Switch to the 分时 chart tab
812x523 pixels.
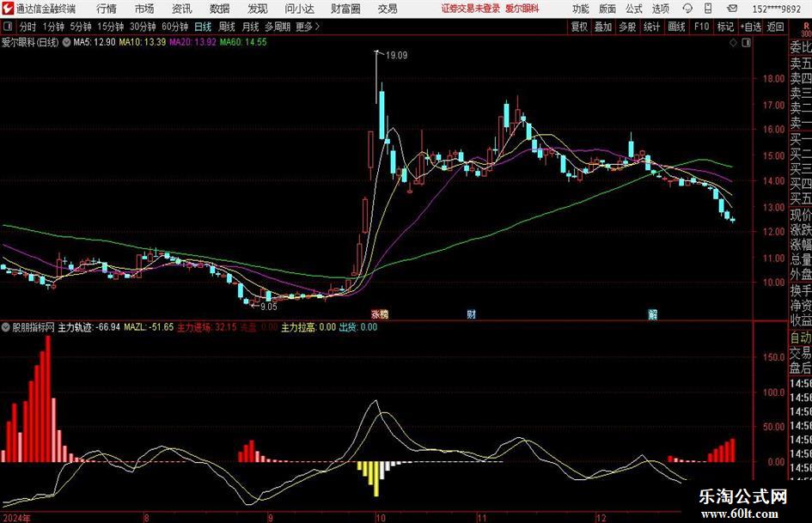click(x=27, y=27)
